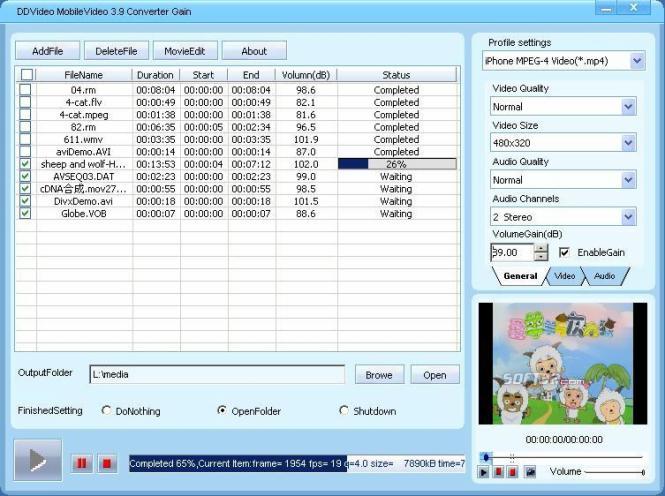Click red preview button right of preview play

pyautogui.click(x=498, y=472)
